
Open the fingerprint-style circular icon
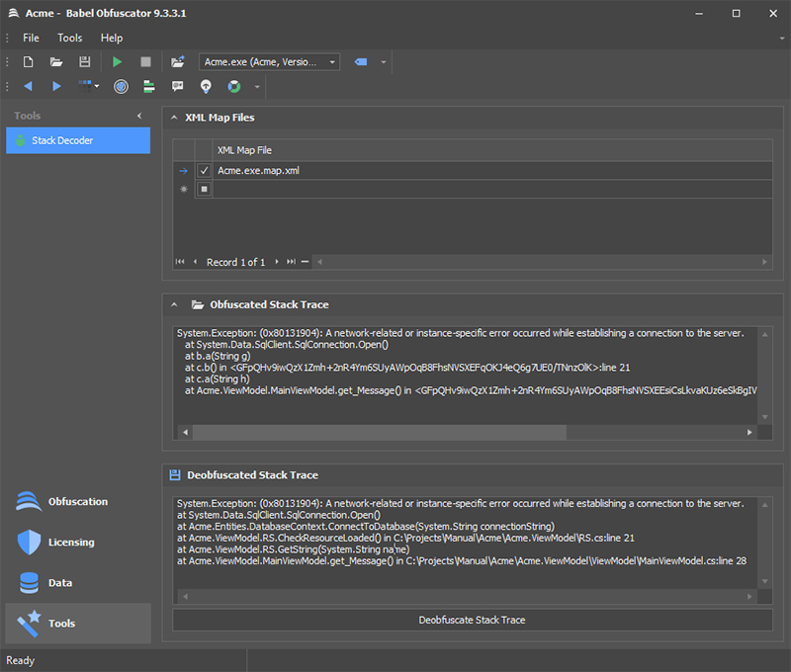click(x=121, y=87)
